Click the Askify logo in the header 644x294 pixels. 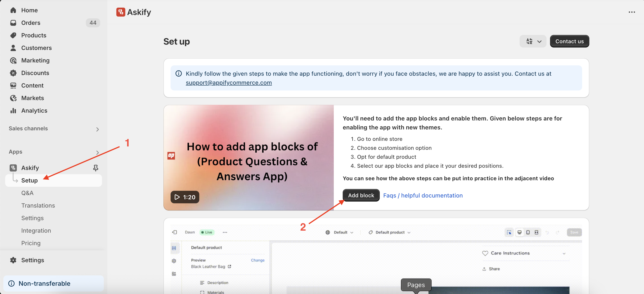point(121,12)
